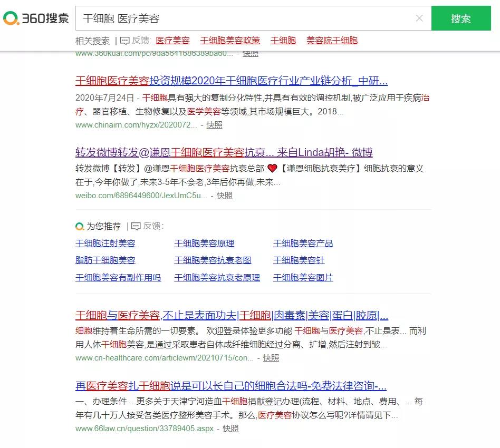
Task: Select related search 美容院干细胞
Action: tap(332, 41)
